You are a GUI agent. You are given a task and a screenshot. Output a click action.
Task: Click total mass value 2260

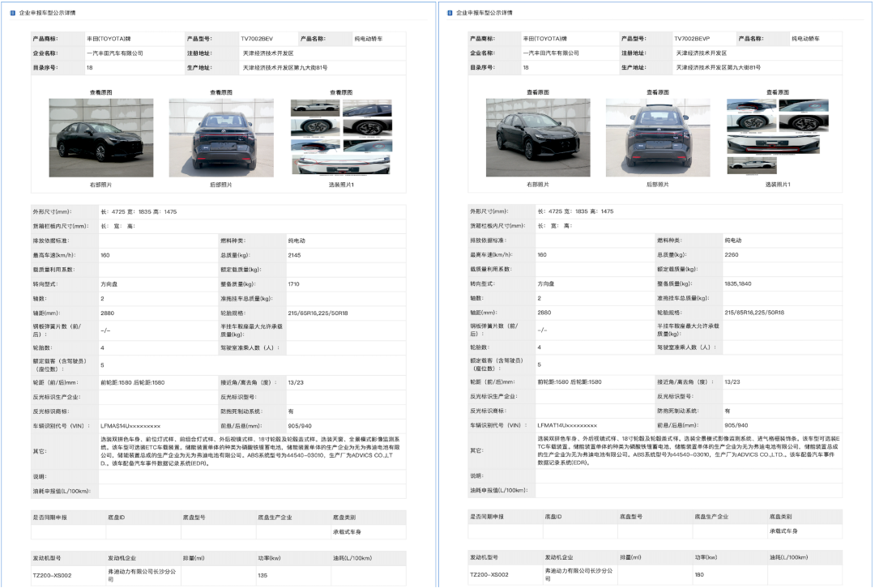click(x=731, y=255)
